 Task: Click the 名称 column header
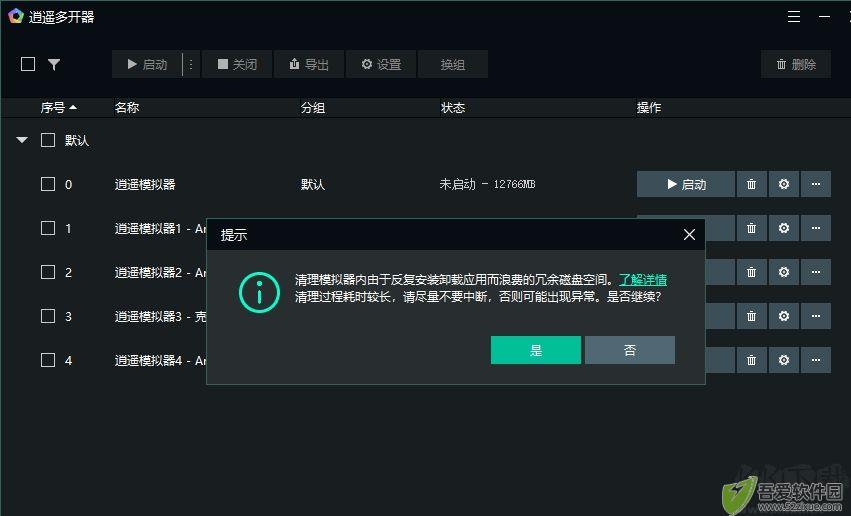(127, 107)
